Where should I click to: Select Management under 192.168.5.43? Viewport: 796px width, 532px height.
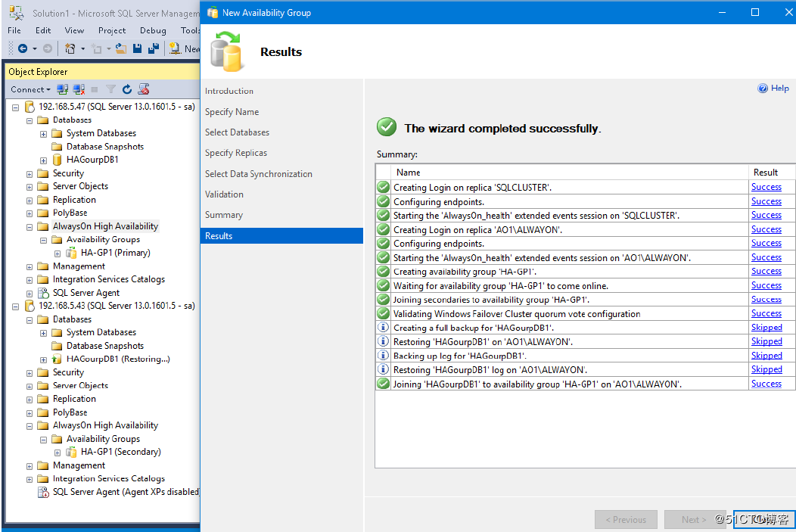79,465
